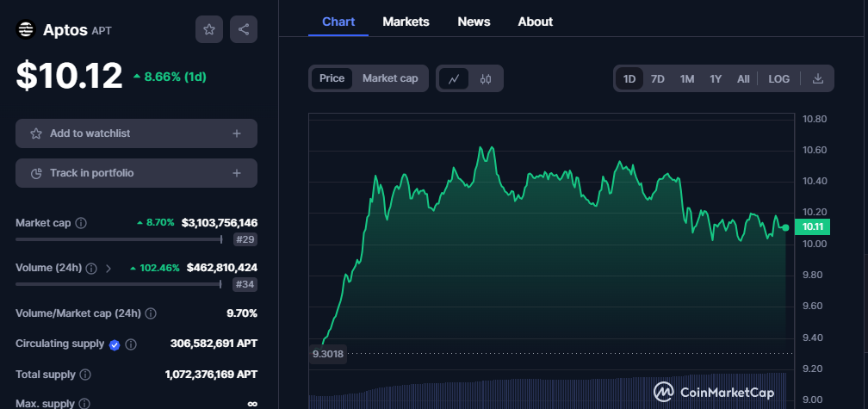Image resolution: width=868 pixels, height=409 pixels.
Task: Set chart range to 1D
Action: [x=629, y=78]
